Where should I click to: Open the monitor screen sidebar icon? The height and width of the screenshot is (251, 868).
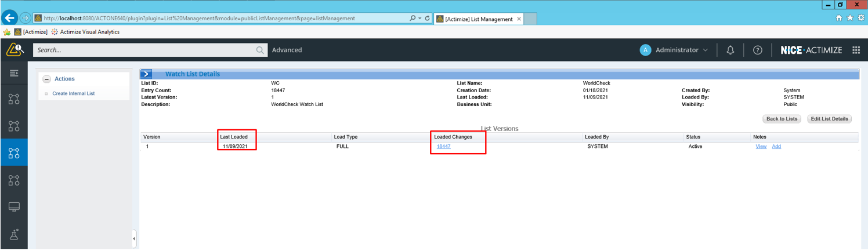(14, 207)
